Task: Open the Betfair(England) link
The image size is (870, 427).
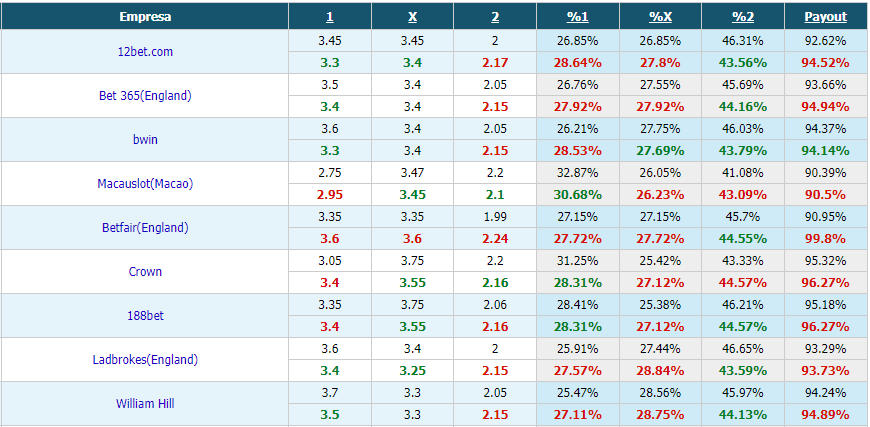Action: tap(145, 227)
